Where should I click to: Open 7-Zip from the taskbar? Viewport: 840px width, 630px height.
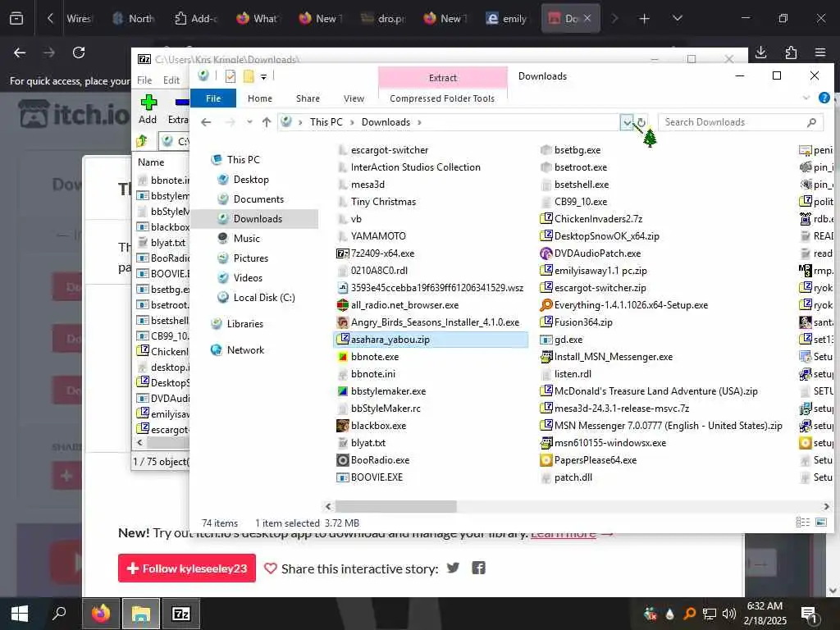[181, 614]
